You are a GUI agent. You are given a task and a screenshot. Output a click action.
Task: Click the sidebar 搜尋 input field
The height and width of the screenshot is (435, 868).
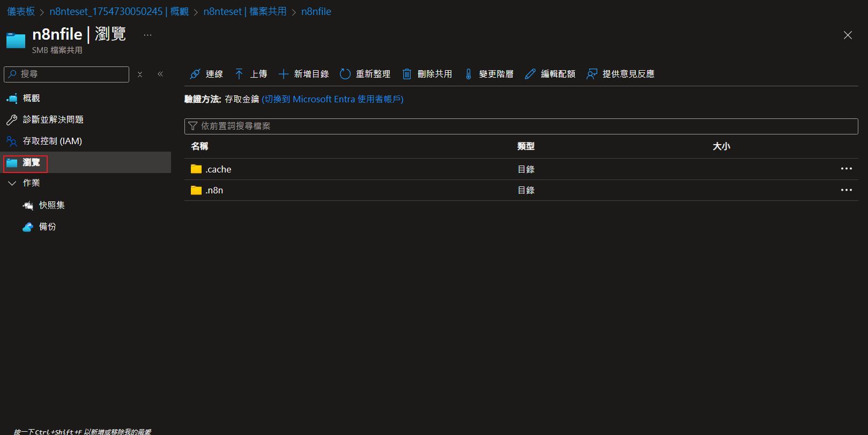click(66, 74)
